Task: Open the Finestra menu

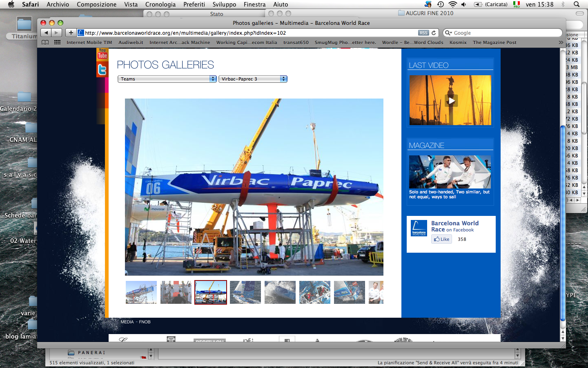Action: pyautogui.click(x=254, y=4)
